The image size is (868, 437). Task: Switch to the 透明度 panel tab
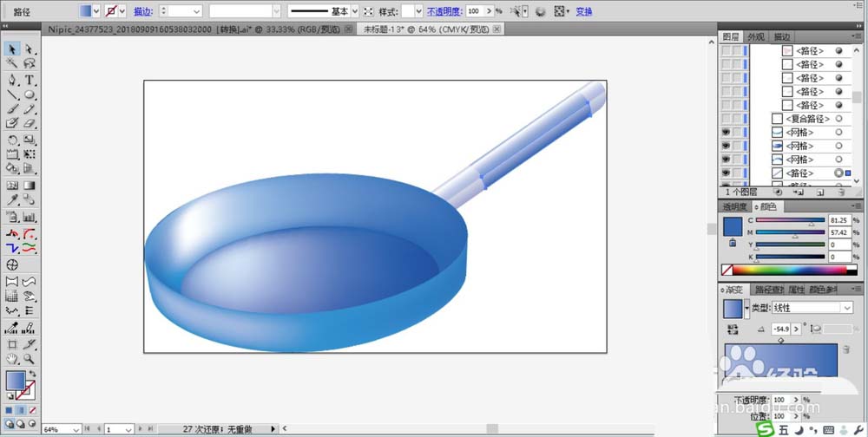pos(734,207)
